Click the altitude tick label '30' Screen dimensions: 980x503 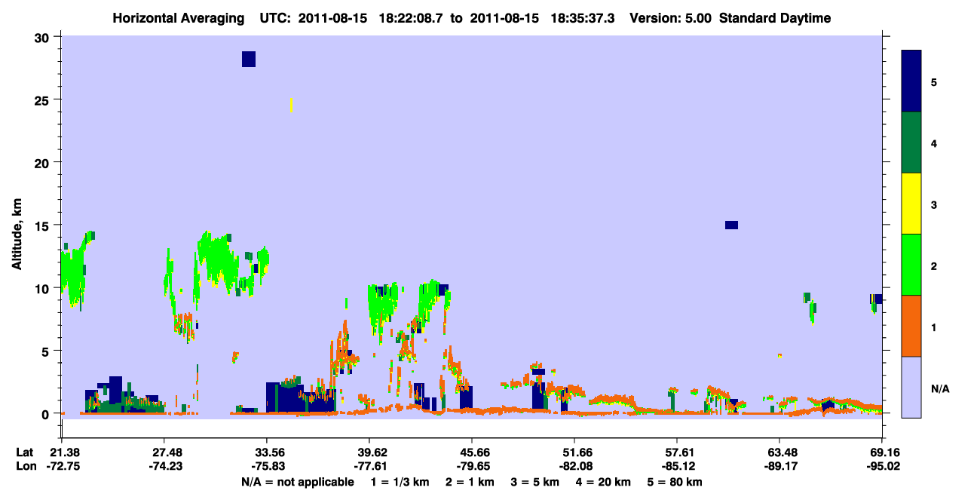(x=44, y=37)
